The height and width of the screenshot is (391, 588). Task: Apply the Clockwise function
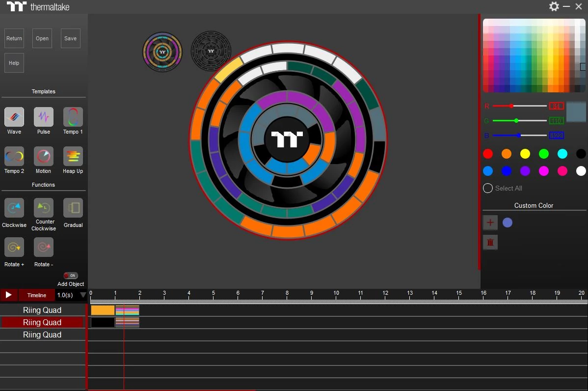coord(14,207)
